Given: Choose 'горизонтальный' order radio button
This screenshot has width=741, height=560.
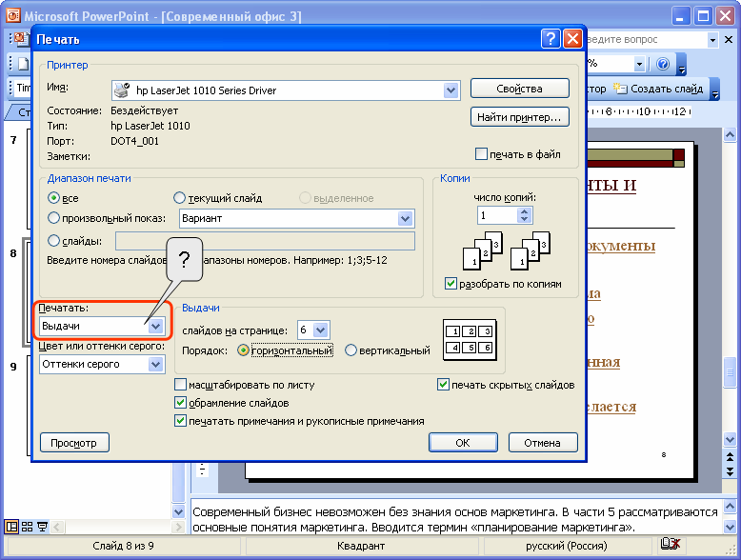Looking at the screenshot, I should click(243, 350).
